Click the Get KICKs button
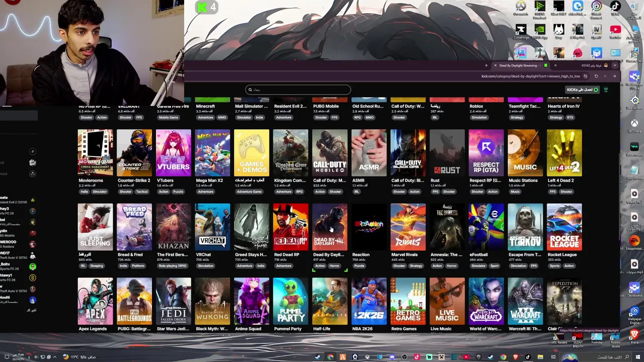The width and height of the screenshot is (644, 362). point(583,89)
